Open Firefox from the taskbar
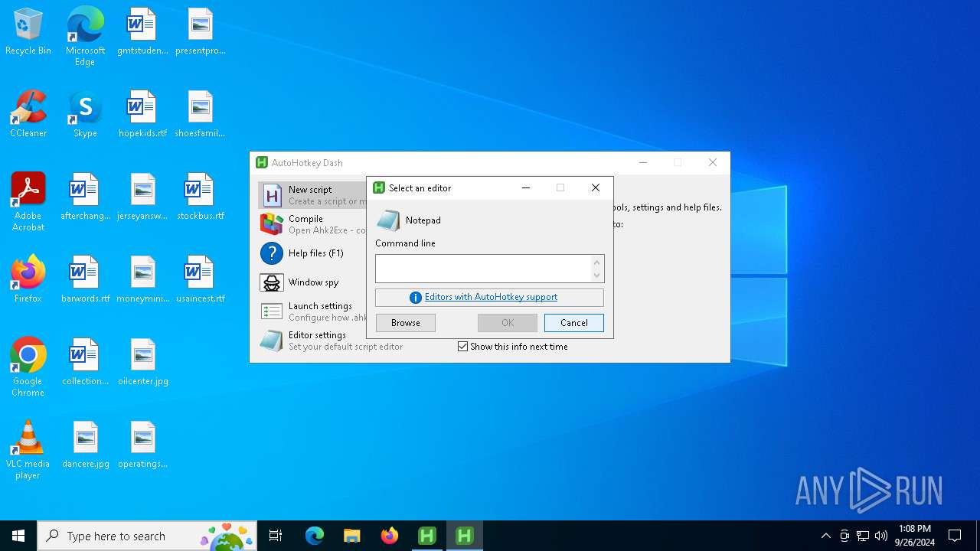This screenshot has width=980, height=551. [390, 536]
